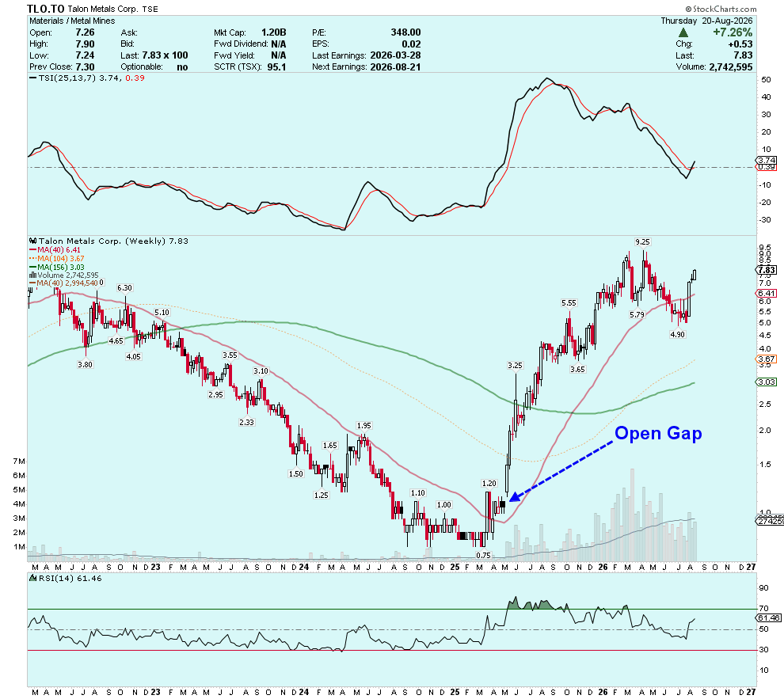The image size is (784, 699).
Task: Click the header Volume value 2,742,595
Action: (x=730, y=67)
